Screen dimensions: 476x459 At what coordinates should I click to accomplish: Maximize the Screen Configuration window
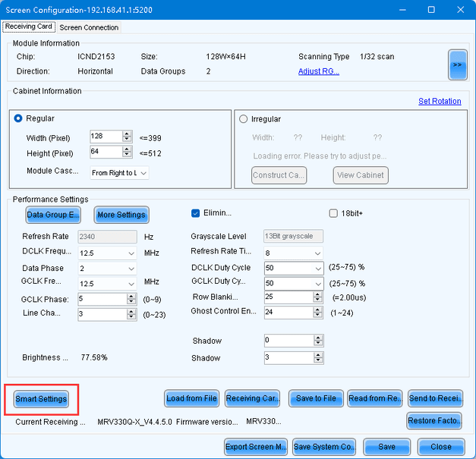click(x=431, y=10)
